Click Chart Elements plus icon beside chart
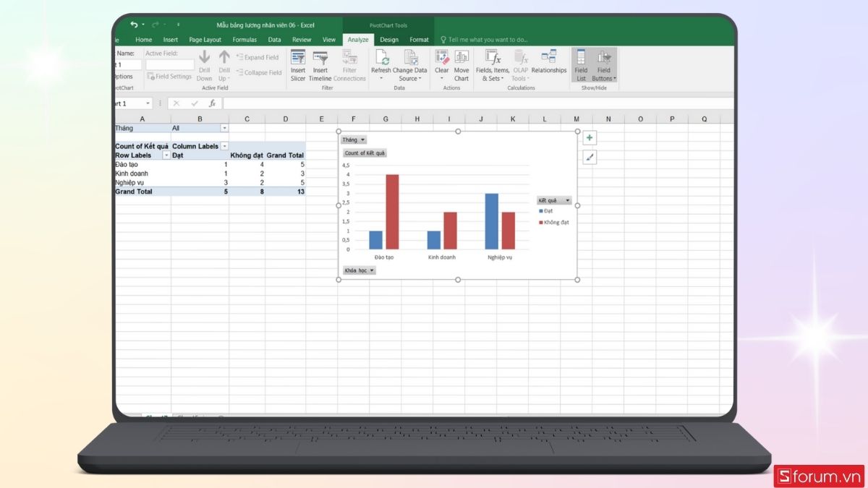 coord(590,137)
